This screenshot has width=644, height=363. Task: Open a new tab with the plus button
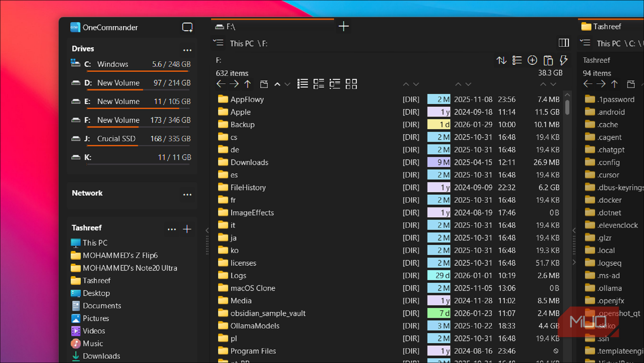point(343,26)
